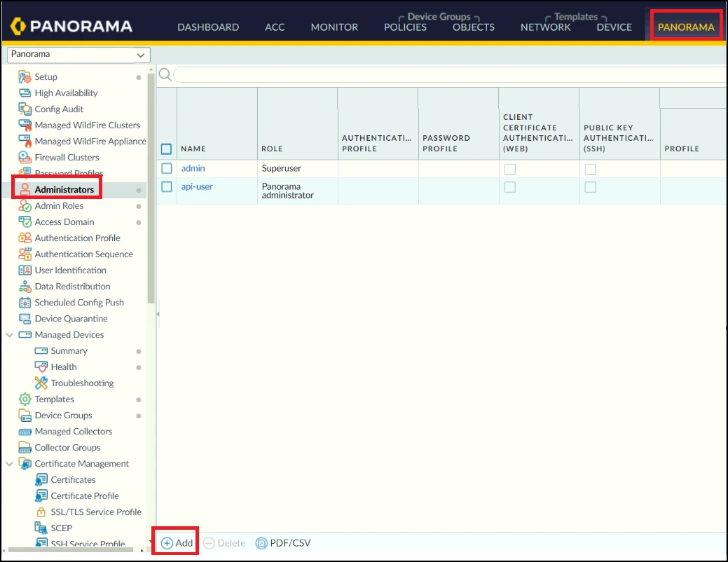This screenshot has width=728, height=562.
Task: Click the sidebar vertical scrollbar
Action: pyautogui.click(x=151, y=210)
